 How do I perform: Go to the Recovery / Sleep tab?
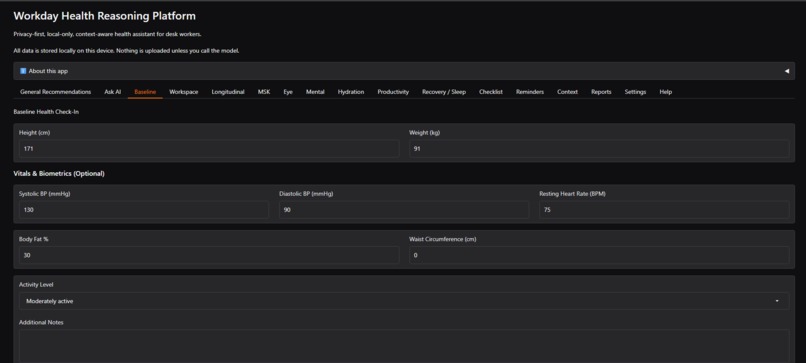tap(444, 92)
